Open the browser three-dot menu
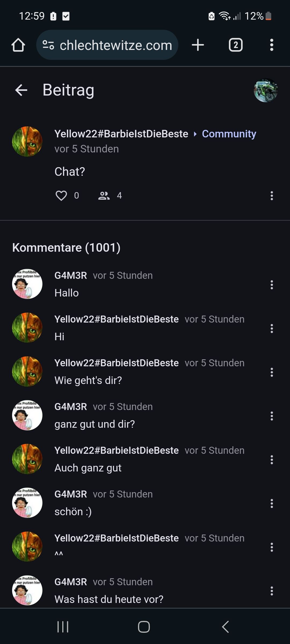Image resolution: width=290 pixels, height=644 pixels. [x=271, y=45]
